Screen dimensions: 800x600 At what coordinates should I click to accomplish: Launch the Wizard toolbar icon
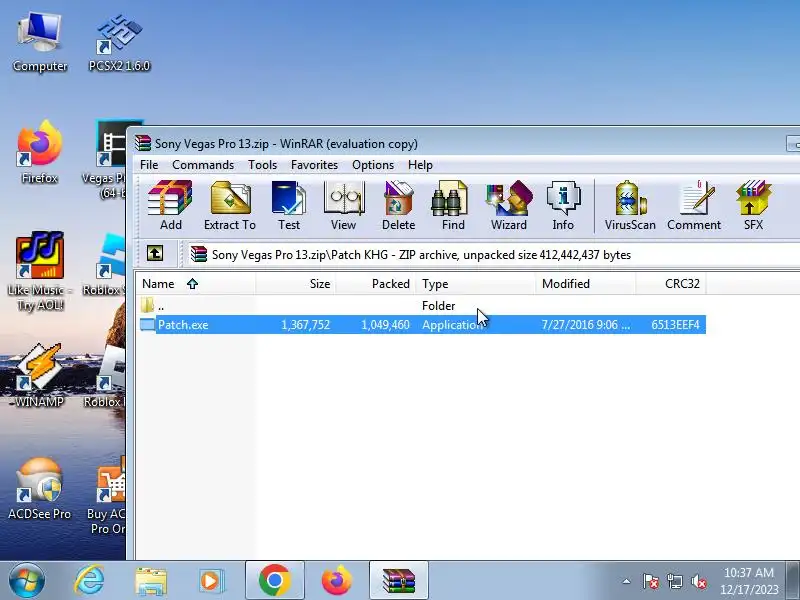click(509, 206)
